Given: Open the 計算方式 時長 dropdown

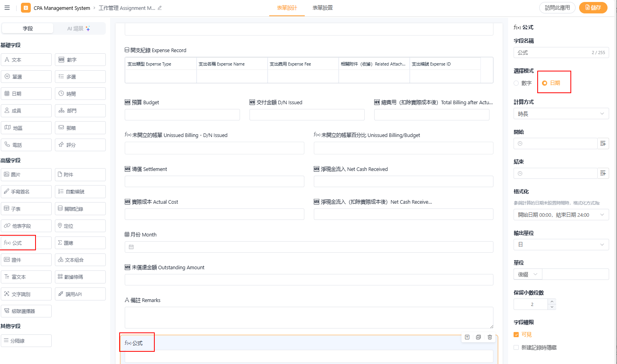Looking at the screenshot, I should tap(561, 114).
